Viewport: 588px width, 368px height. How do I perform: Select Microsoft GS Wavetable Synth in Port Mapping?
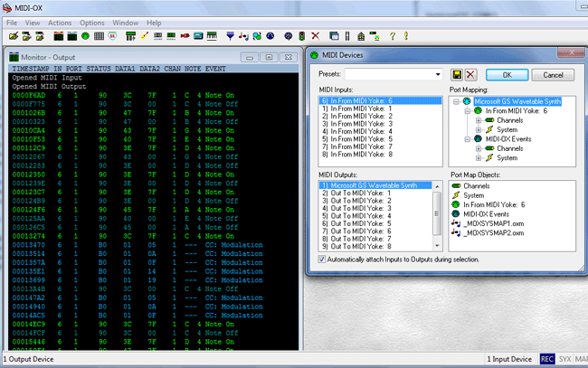coord(517,101)
